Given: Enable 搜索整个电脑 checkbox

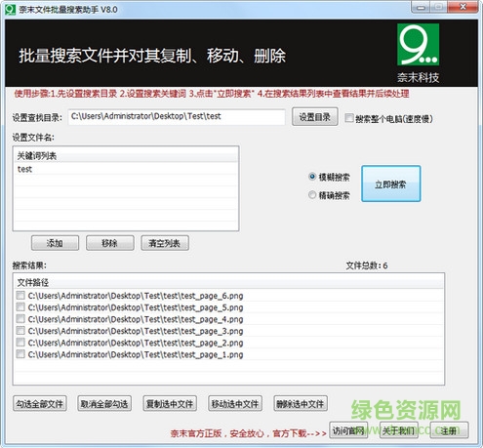Looking at the screenshot, I should [x=349, y=118].
